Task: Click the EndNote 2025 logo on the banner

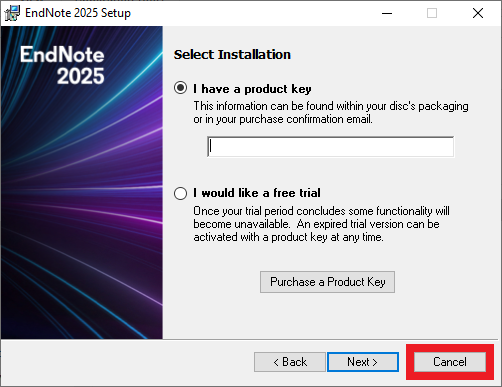Action: tap(62, 65)
